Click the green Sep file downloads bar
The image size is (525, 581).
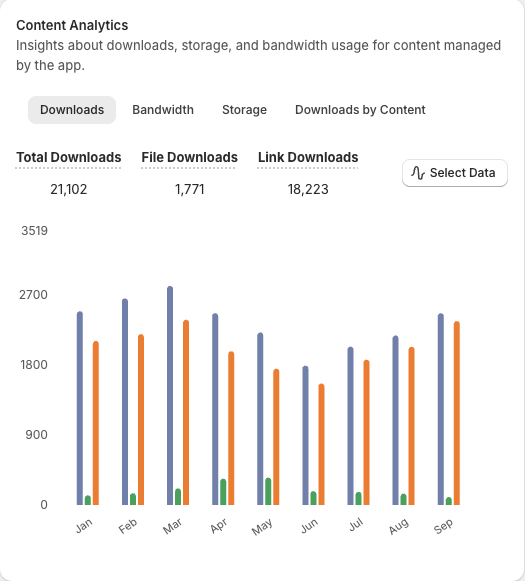pos(449,501)
